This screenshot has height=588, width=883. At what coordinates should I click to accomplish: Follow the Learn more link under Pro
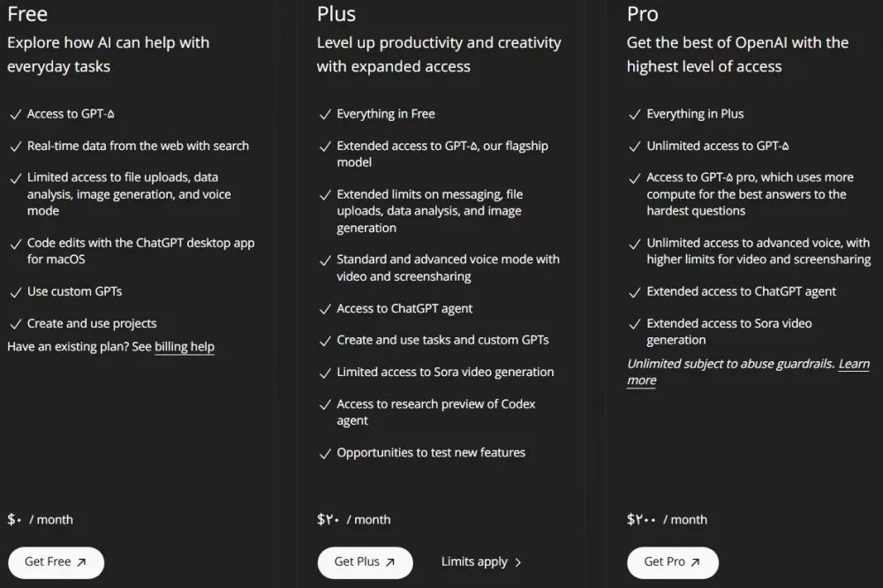point(749,372)
